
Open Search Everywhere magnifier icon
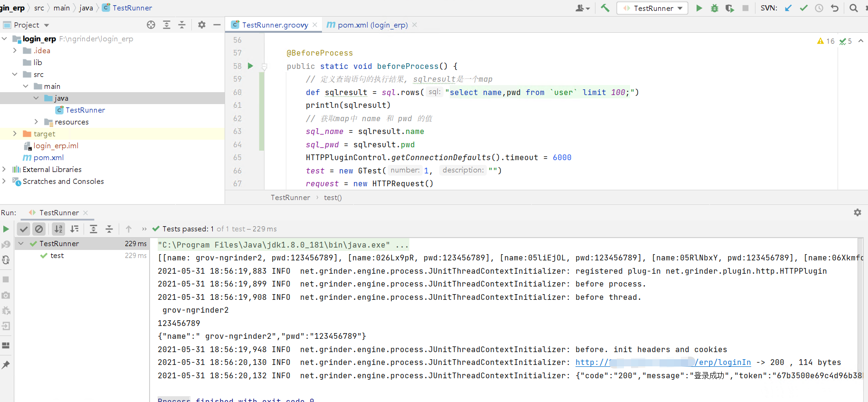(853, 8)
